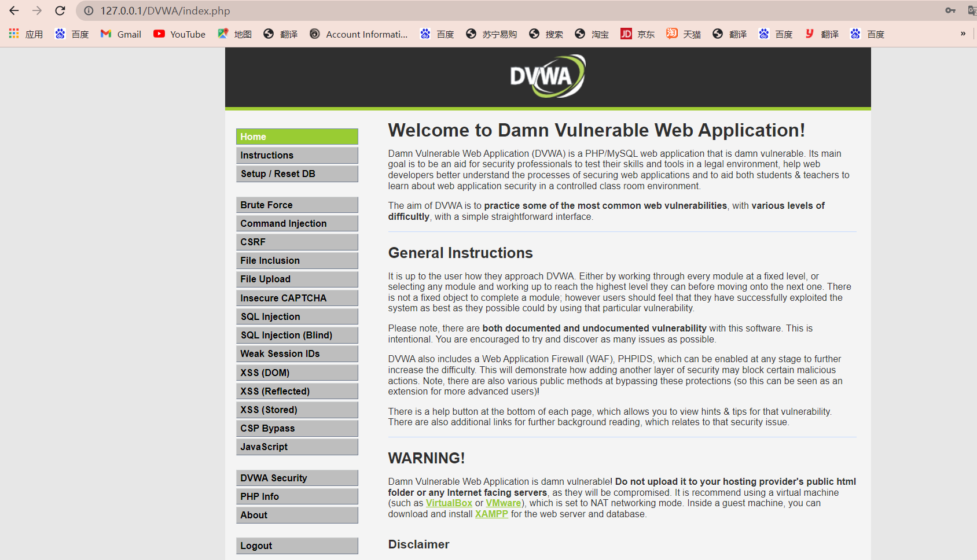Click the site info icon in address bar

(89, 10)
